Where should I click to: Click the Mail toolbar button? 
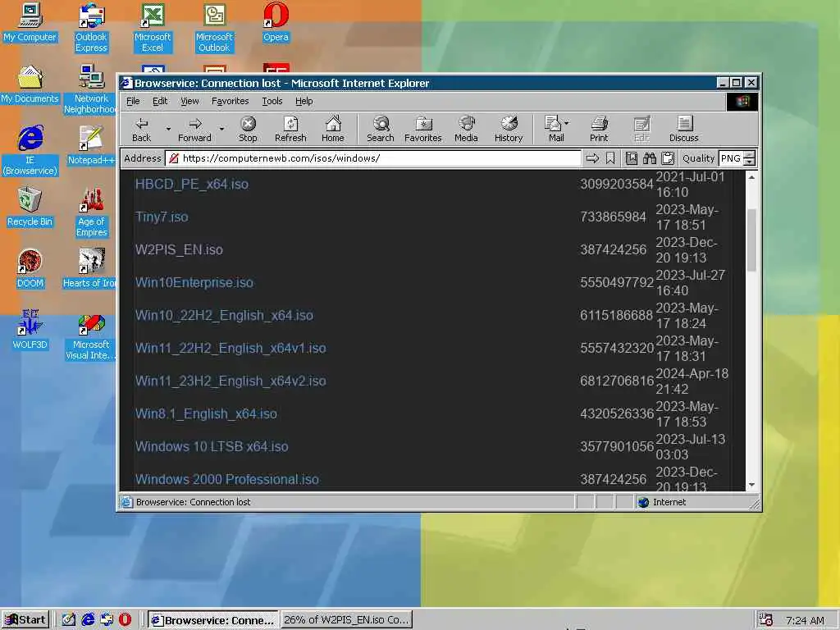[553, 129]
